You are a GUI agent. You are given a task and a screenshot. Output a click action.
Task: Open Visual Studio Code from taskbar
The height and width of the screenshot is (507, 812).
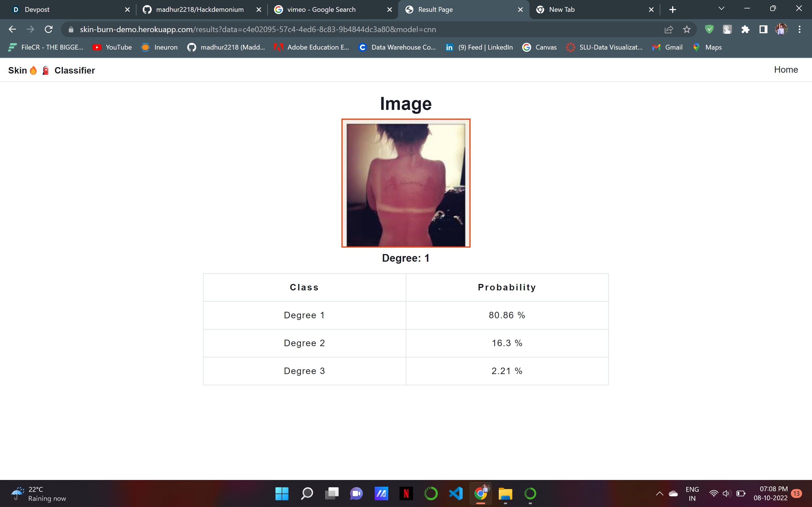456,493
